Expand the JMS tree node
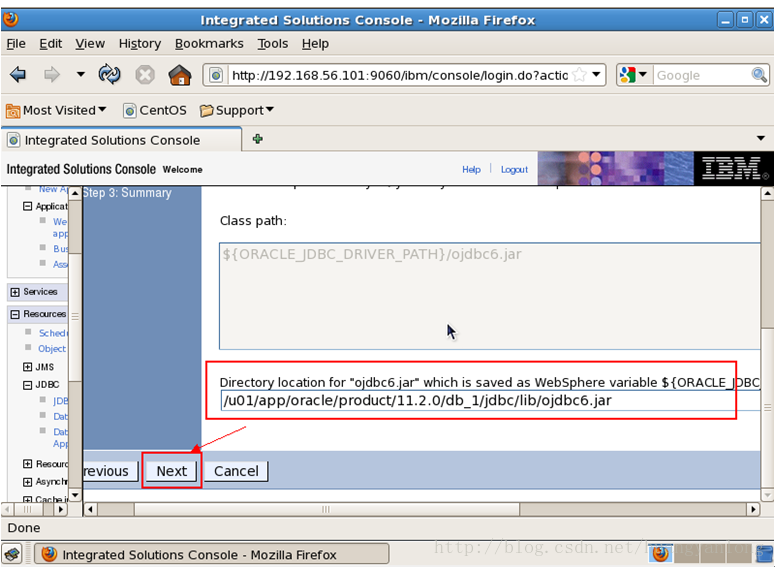 [x=28, y=367]
